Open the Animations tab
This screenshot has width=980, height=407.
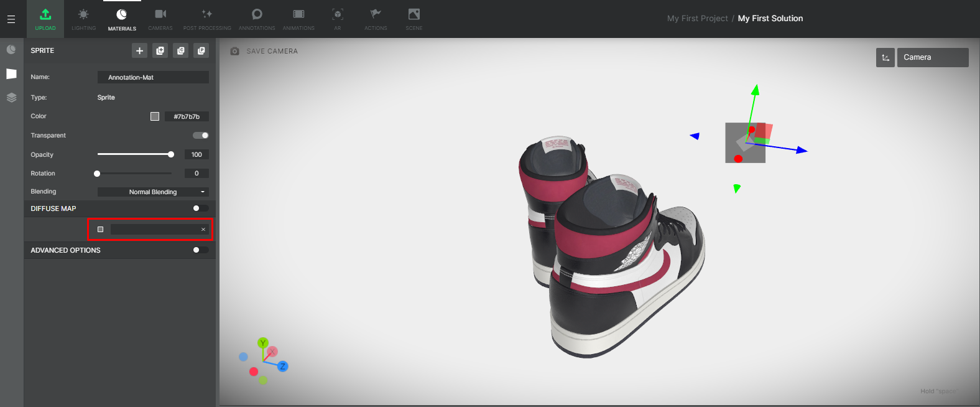[298, 19]
